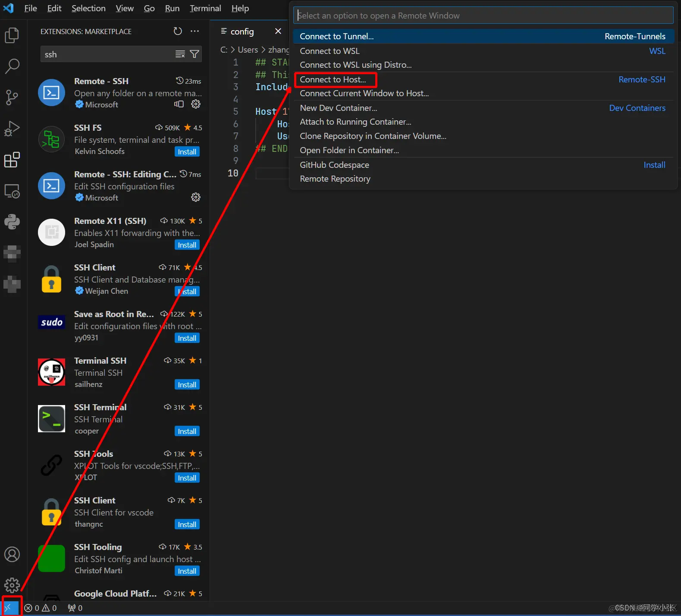Viewport: 681px width, 616px height.
Task: Open the Explorer view in activity bar
Action: [12, 35]
